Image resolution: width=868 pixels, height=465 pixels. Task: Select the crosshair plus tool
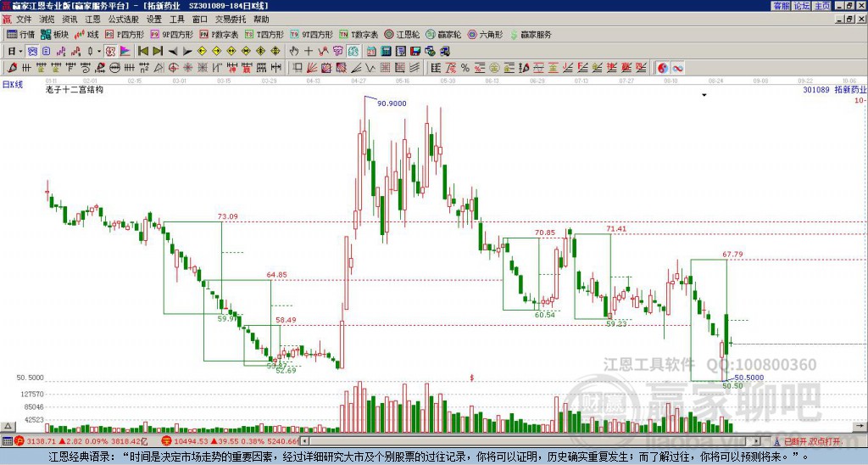309,52
